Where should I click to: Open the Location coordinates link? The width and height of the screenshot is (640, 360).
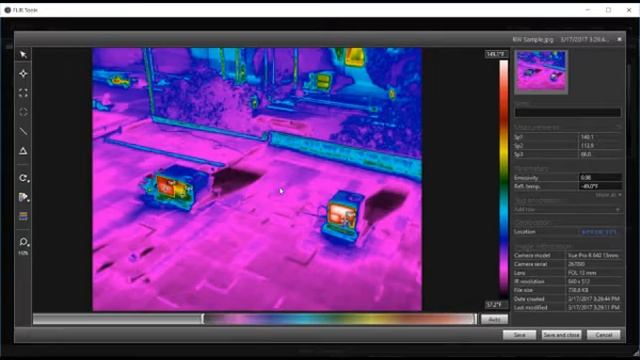[599, 232]
